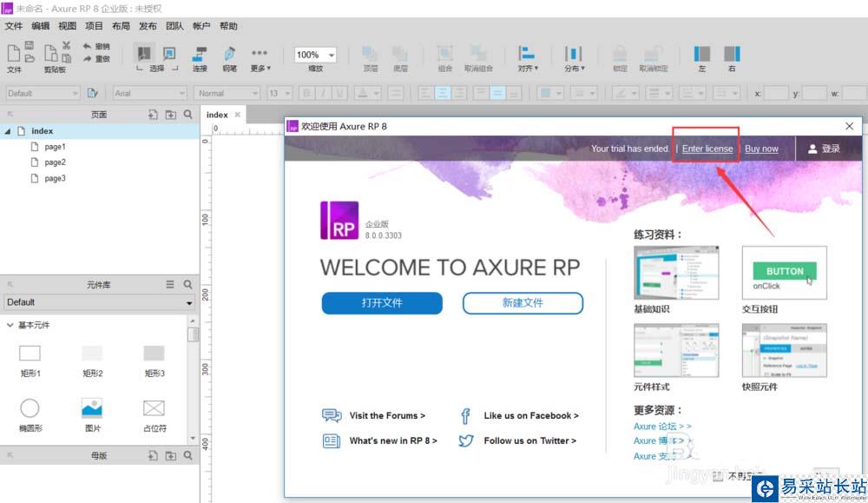The width and height of the screenshot is (868, 503).
Task: Add a new page in 页面 panel
Action: pyautogui.click(x=153, y=115)
